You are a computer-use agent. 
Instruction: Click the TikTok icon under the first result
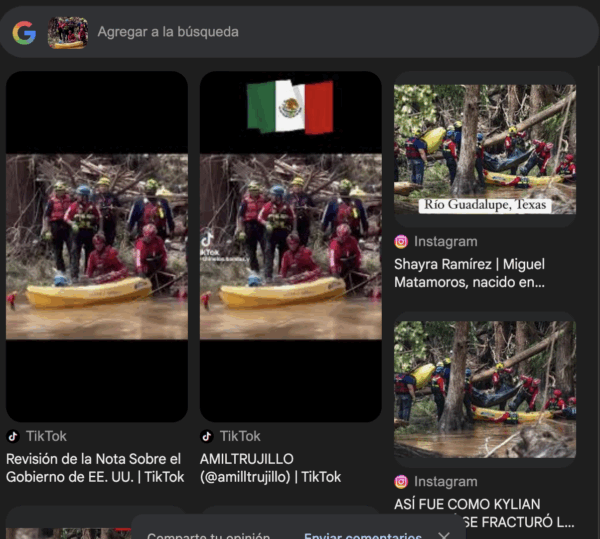[x=13, y=436]
